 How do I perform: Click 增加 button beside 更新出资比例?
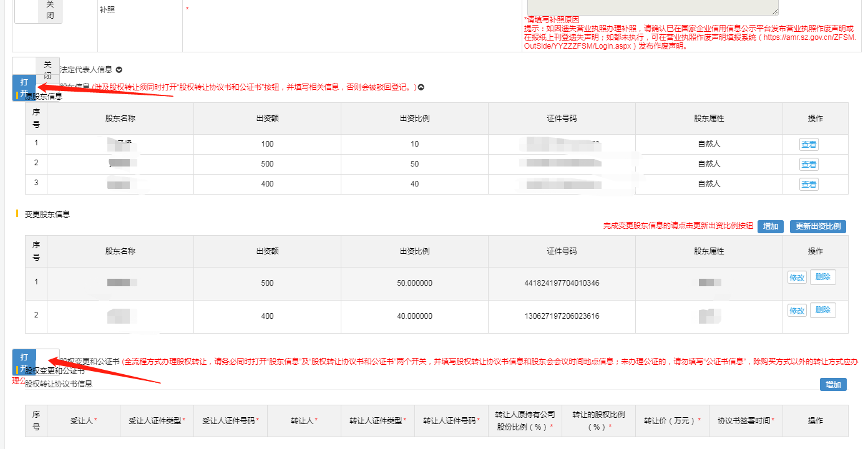tap(770, 226)
